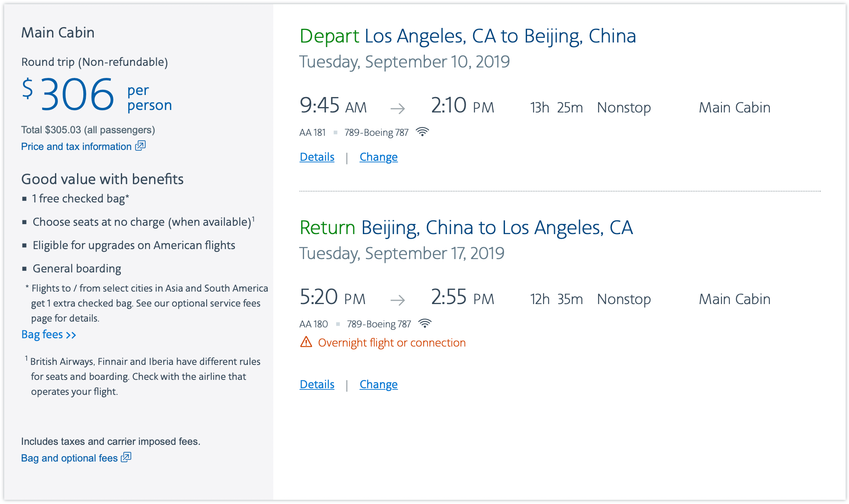Viewport: 849px width, 504px height.
Task: Click the arrow between 9:45 AM and 2:10 PM
Action: [x=398, y=109]
